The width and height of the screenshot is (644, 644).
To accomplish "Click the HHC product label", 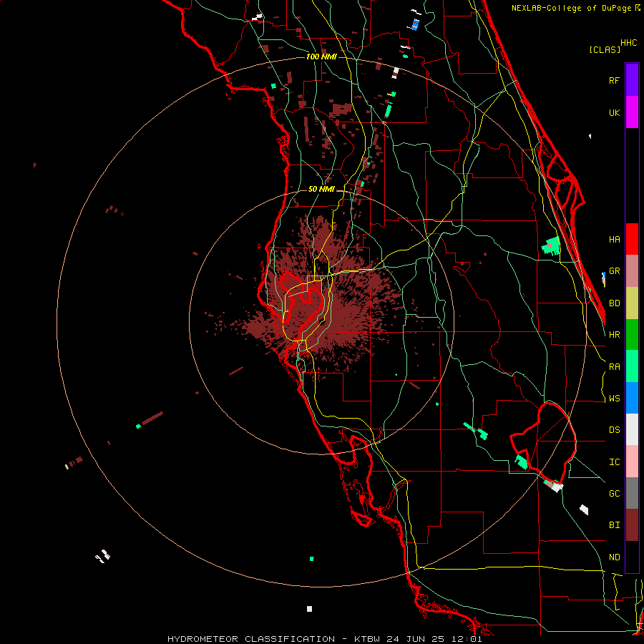I will 628,43.
